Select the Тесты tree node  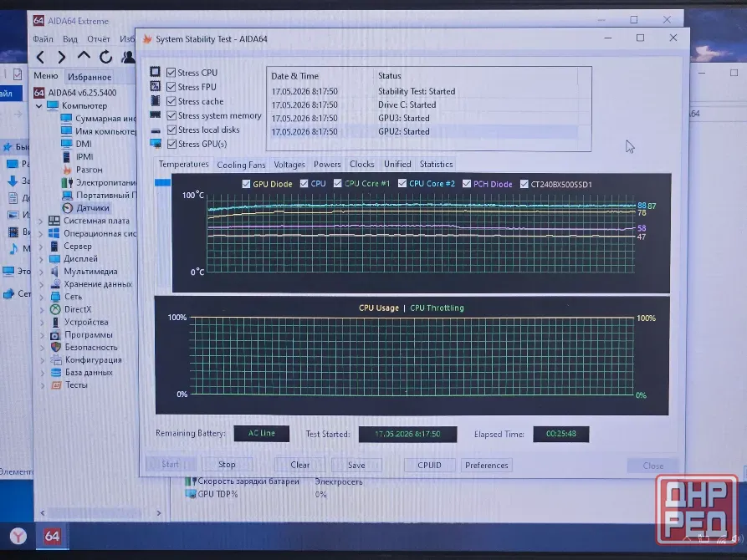pos(76,384)
